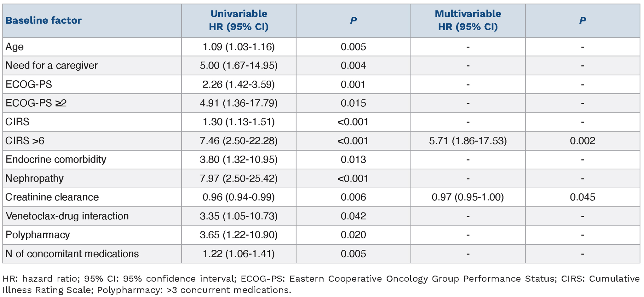This screenshot has width=644, height=297.
Task: Click the Multivariable HR (95% CI) header
Action: [468, 20]
